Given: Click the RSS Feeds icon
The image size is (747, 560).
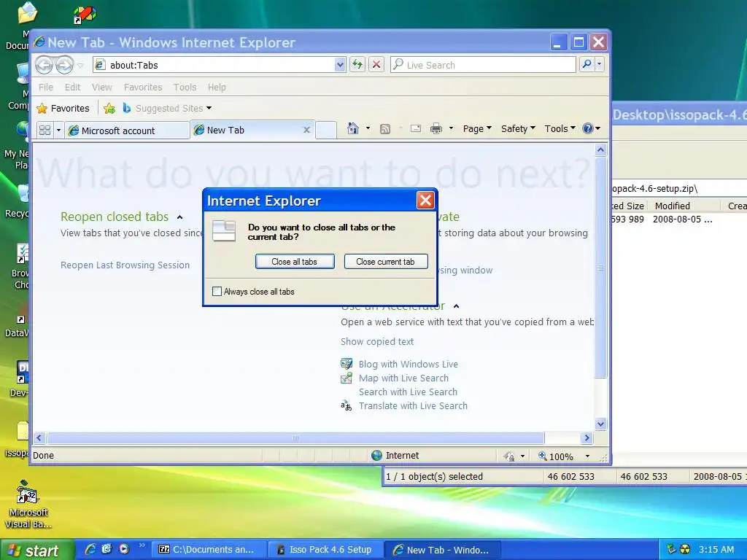Looking at the screenshot, I should point(385,128).
